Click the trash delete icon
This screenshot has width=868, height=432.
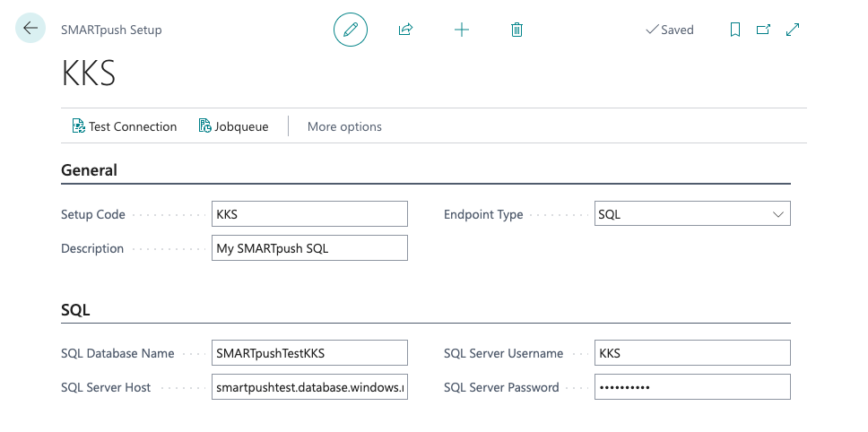tap(516, 30)
